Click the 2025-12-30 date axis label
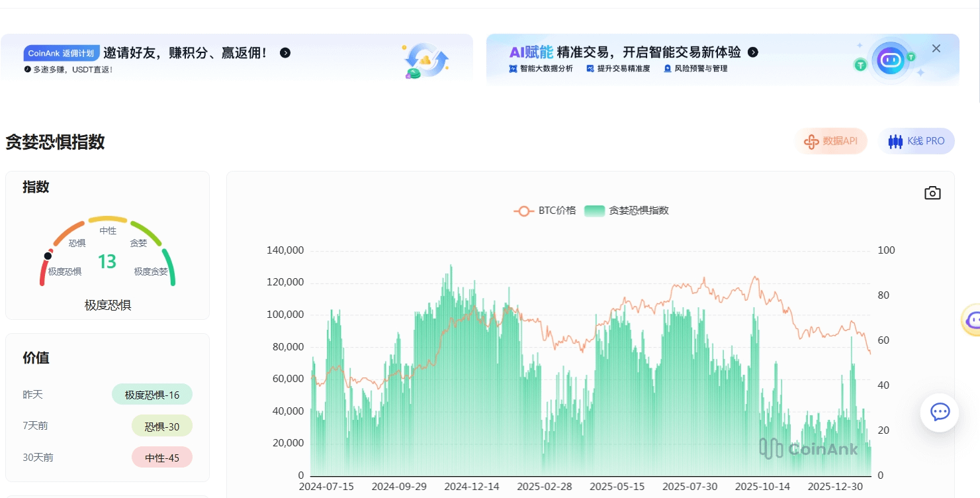The image size is (980, 498). coord(836,487)
